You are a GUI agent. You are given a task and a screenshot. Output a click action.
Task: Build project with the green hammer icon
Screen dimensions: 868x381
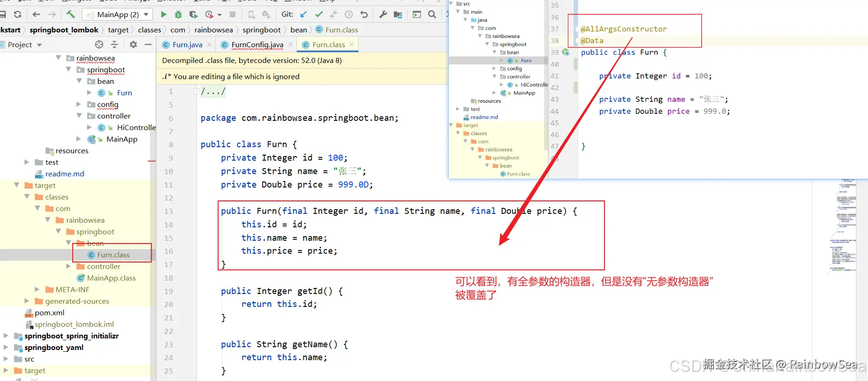point(70,14)
